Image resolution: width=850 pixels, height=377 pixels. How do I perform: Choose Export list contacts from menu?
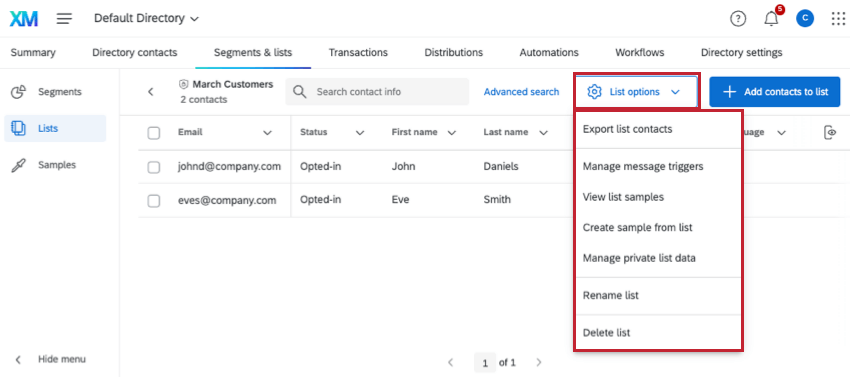click(x=627, y=129)
